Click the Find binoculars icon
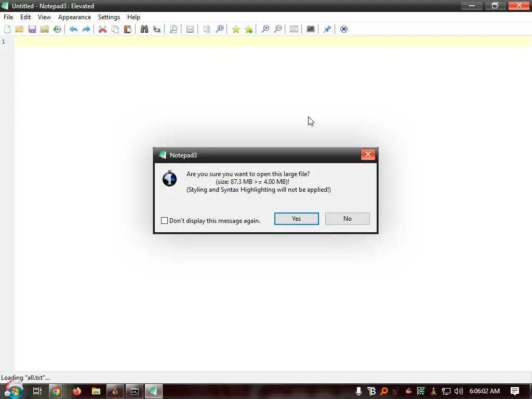Image resolution: width=532 pixels, height=399 pixels. 144,29
